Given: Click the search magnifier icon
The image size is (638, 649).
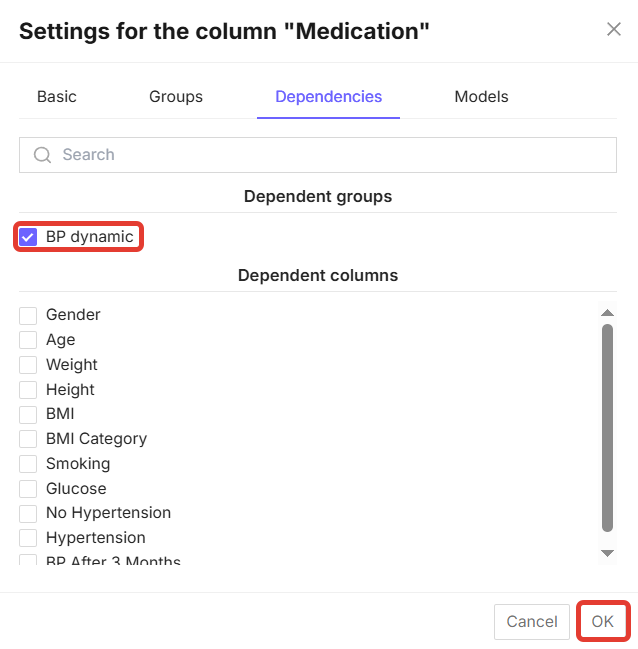Looking at the screenshot, I should tap(42, 155).
